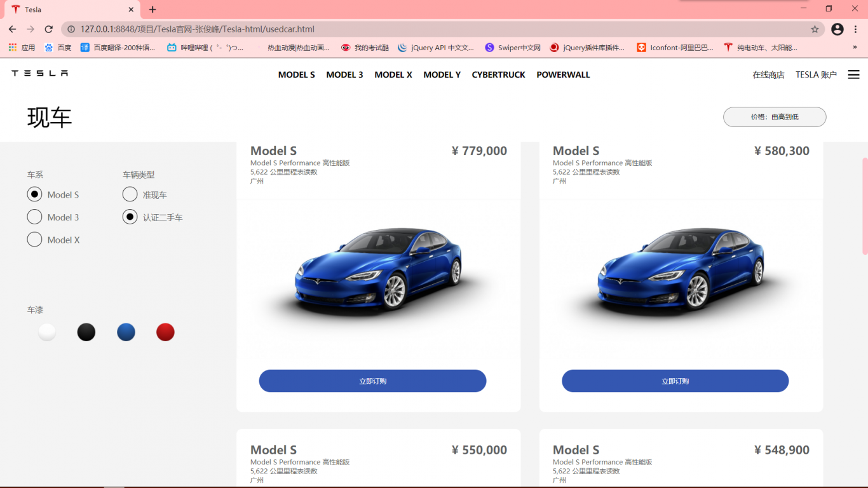Open the 百度翻译 bookmark

(x=118, y=48)
